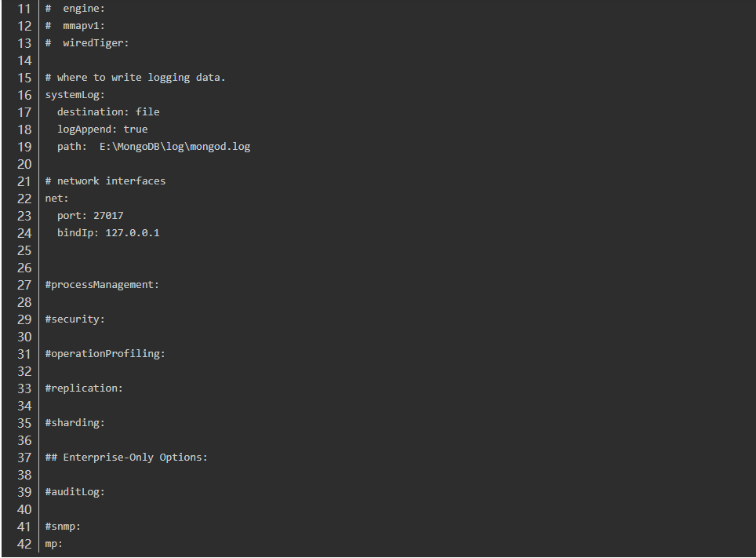Click the 'destination: file' line
Viewport: 756px width, 558px height.
click(108, 112)
